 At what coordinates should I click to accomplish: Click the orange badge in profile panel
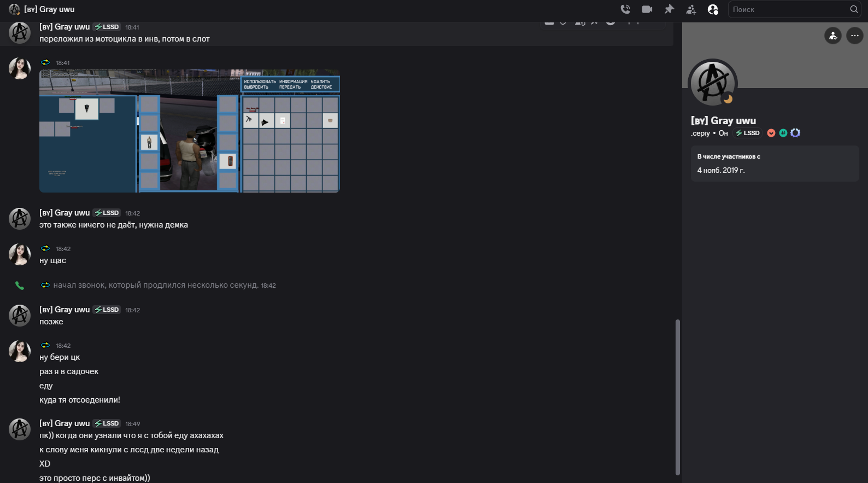point(771,133)
